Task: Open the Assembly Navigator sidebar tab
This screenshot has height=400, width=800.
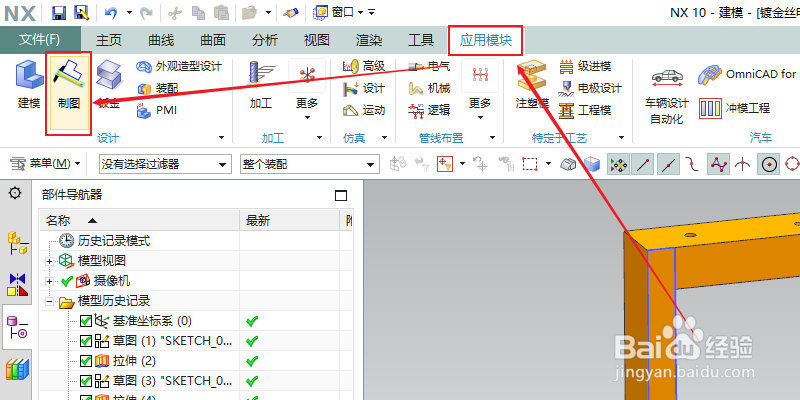Action: click(x=16, y=243)
